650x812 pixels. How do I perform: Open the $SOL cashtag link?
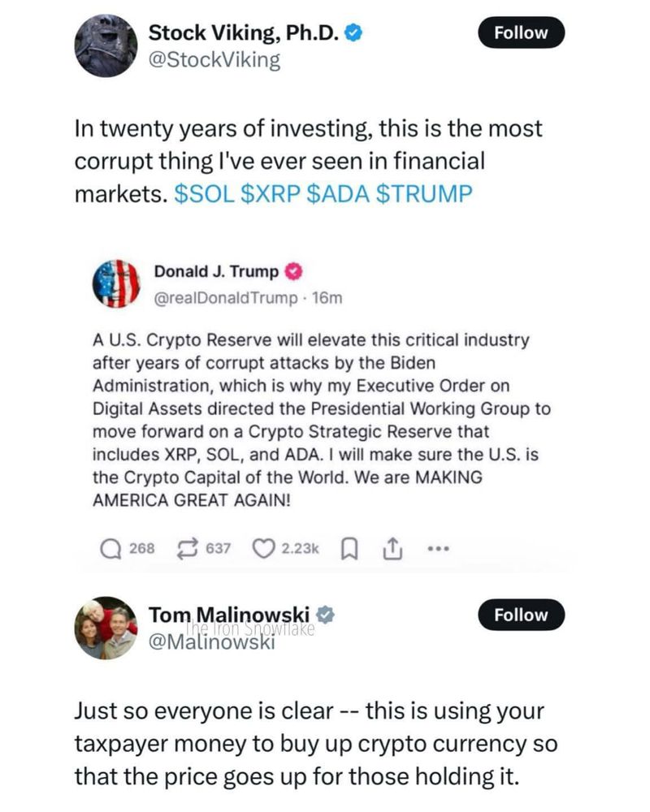[205, 194]
